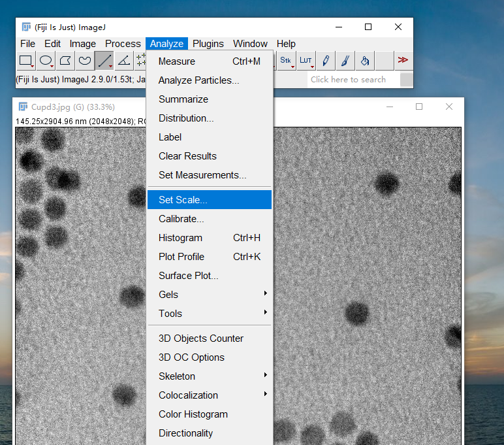504x445 pixels.
Task: Select the Angle tool
Action: click(123, 61)
